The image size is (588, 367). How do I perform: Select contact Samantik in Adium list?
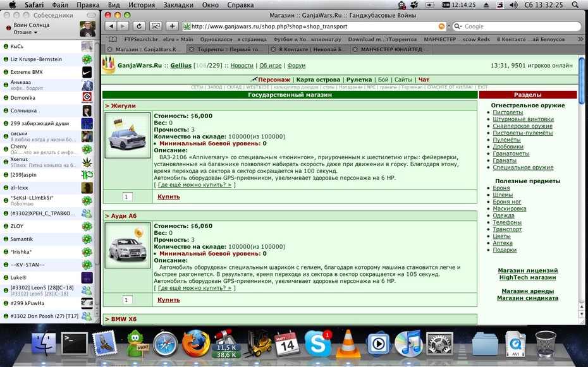48,239
